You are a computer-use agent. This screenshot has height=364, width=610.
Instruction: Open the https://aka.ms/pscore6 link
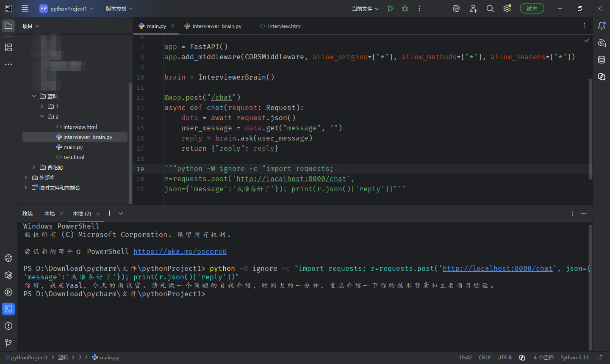click(x=180, y=251)
